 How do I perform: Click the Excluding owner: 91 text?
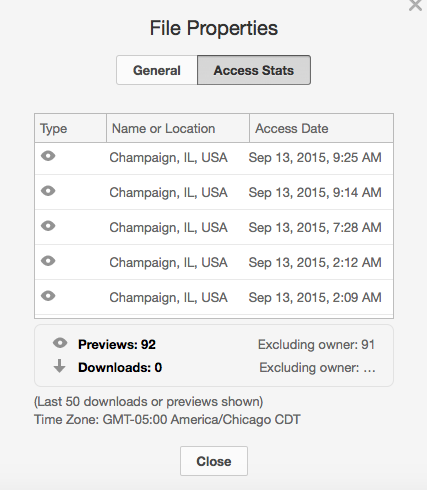pos(316,345)
